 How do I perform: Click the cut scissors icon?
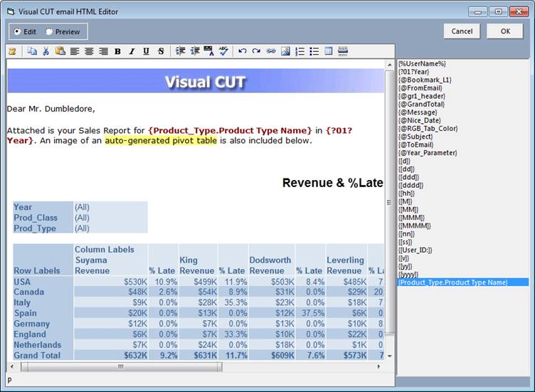click(46, 51)
